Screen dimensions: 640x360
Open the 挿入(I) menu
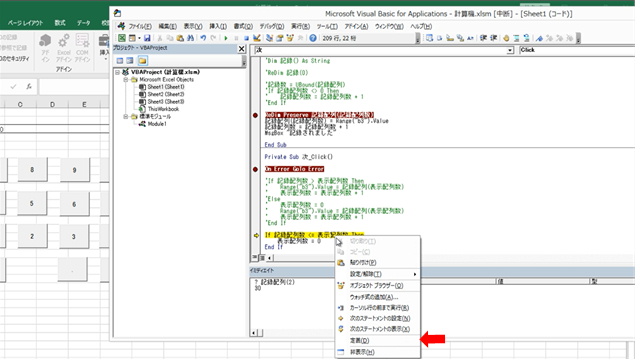click(218, 26)
